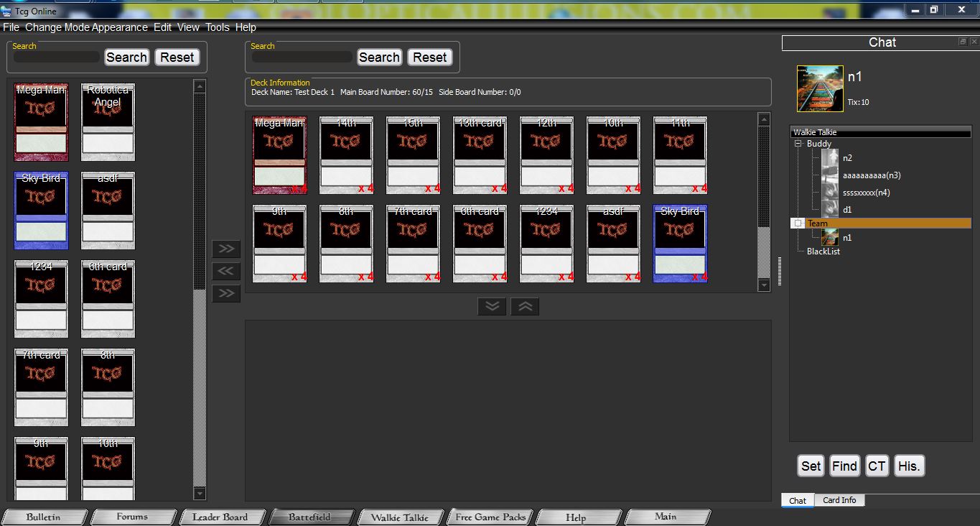
Task: Click the n1 profile avatar picture
Action: (820, 89)
